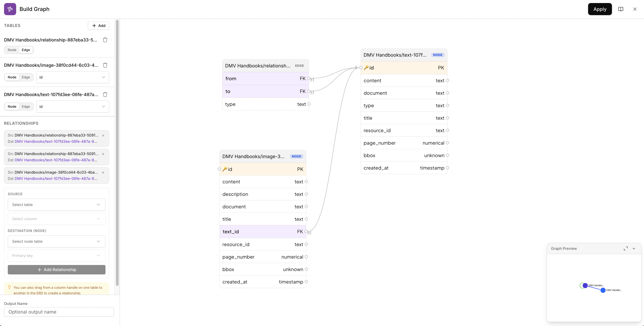Screen dimensions: 644x326
Task: Click the Optional output name field
Action: pyautogui.click(x=59, y=312)
